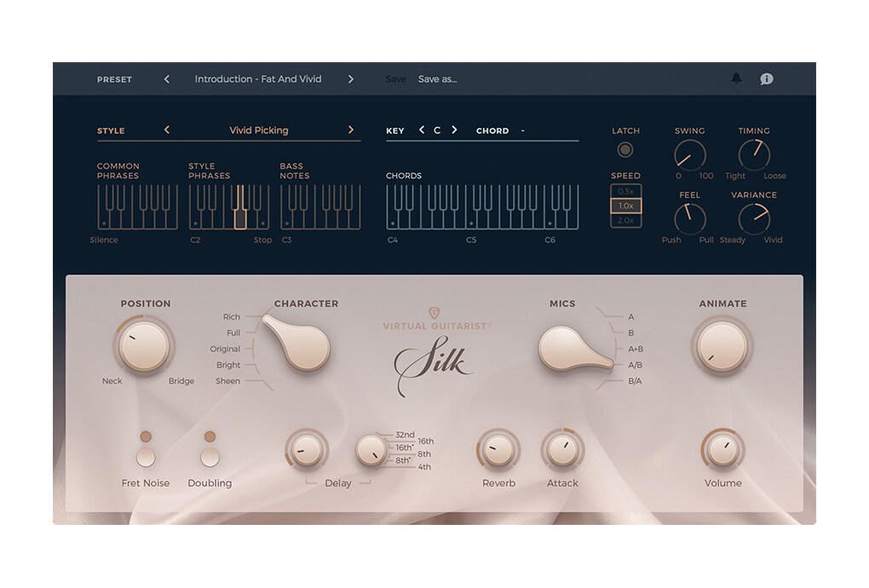Viewport: 869px width, 588px height.
Task: Raise the key with right arrow
Action: click(x=454, y=130)
